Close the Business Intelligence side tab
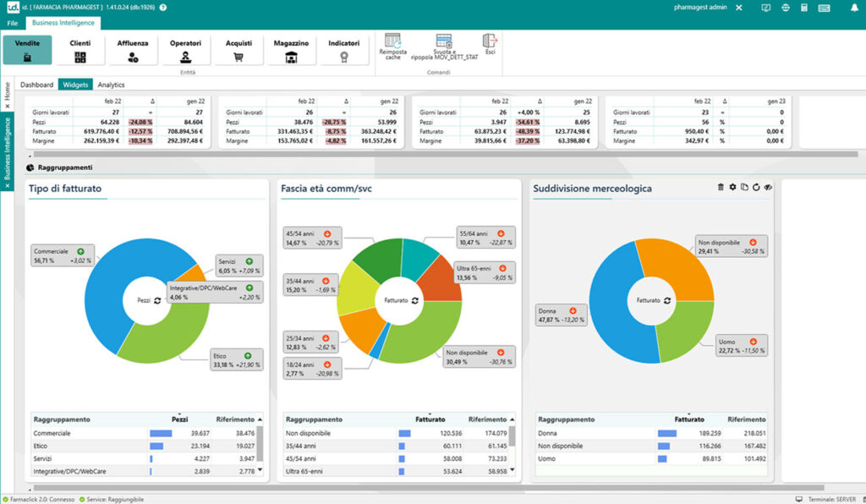866x504 pixels. tap(8, 185)
